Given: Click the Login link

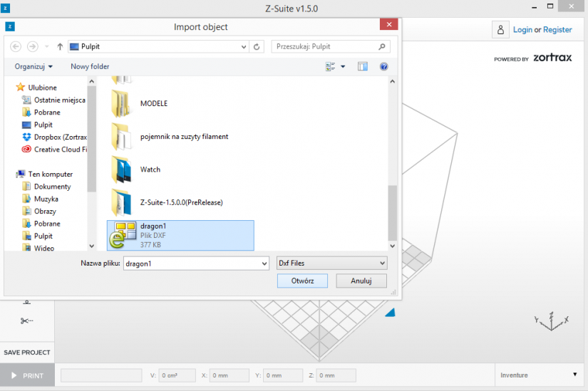Looking at the screenshot, I should tap(522, 30).
